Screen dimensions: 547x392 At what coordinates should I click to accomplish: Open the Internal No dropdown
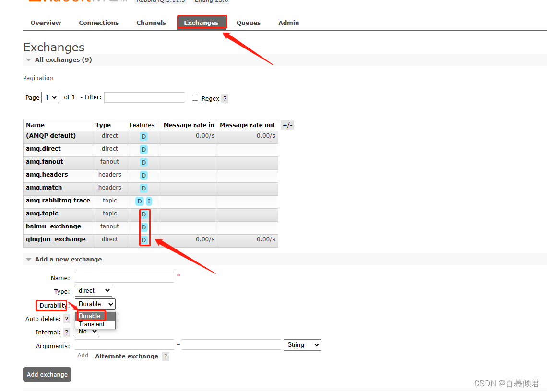pos(87,332)
